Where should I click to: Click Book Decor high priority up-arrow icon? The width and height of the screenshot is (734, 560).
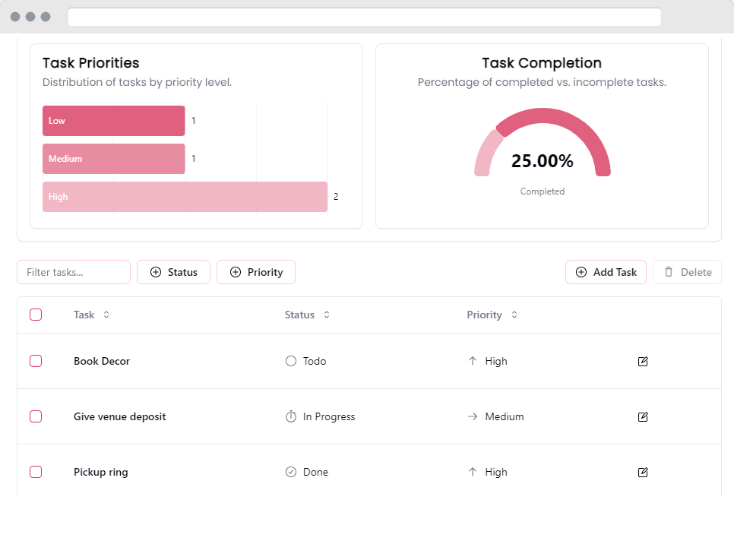(x=473, y=361)
